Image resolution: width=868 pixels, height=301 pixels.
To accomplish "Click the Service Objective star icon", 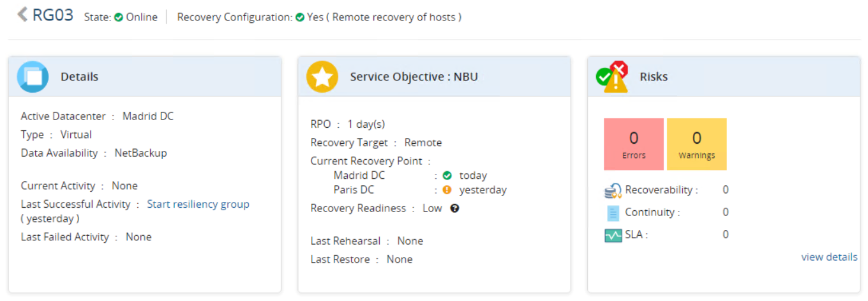I will [322, 77].
